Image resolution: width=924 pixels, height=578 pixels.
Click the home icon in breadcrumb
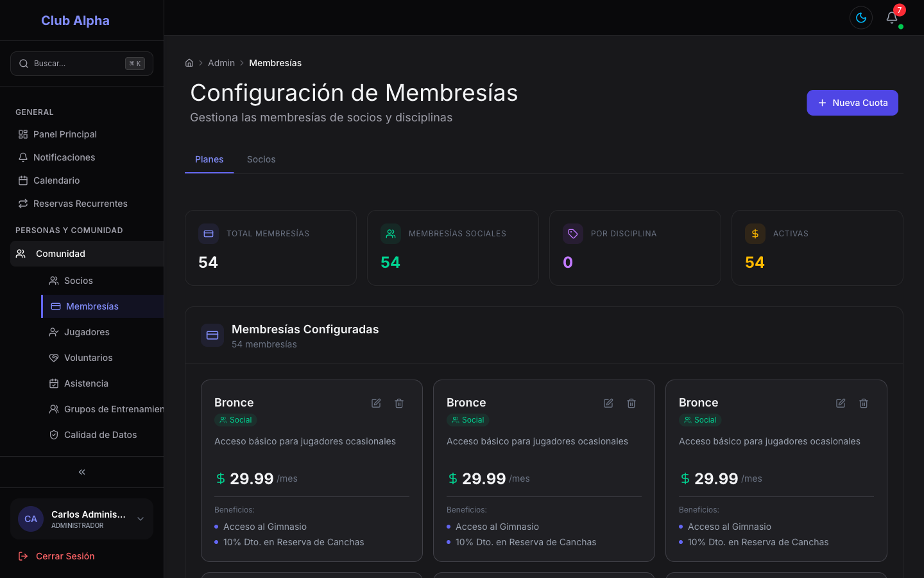coord(189,63)
